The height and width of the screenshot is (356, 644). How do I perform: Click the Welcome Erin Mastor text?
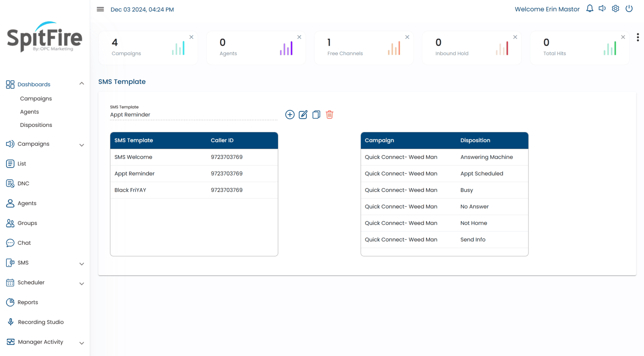pos(547,9)
